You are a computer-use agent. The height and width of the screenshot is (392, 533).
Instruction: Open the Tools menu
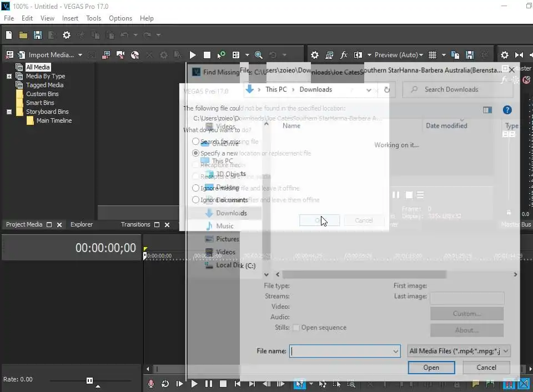tap(93, 18)
